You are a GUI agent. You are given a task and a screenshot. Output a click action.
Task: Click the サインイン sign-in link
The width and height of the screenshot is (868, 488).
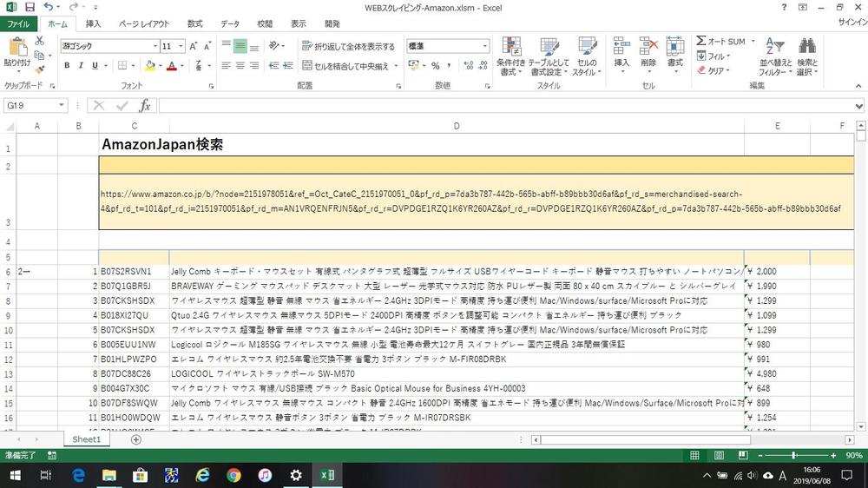point(852,23)
